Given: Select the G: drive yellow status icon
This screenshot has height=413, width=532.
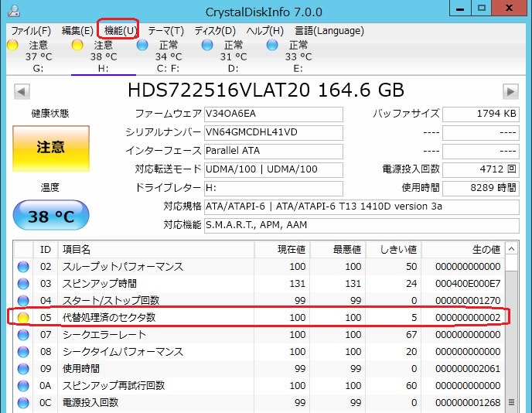Looking at the screenshot, I should coord(12,45).
